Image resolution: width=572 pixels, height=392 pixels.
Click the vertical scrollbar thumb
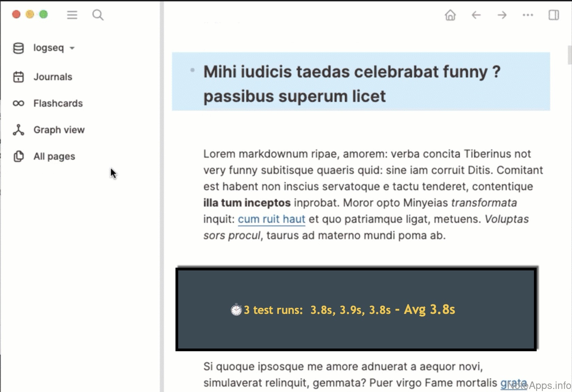click(570, 54)
